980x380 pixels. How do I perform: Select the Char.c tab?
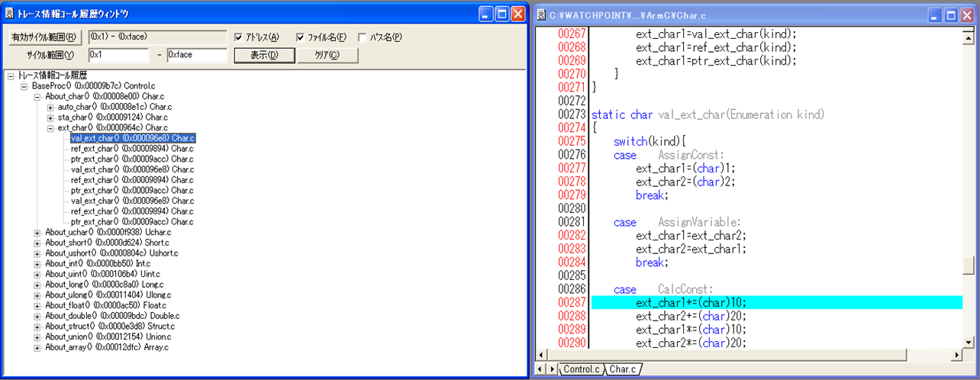tap(622, 369)
